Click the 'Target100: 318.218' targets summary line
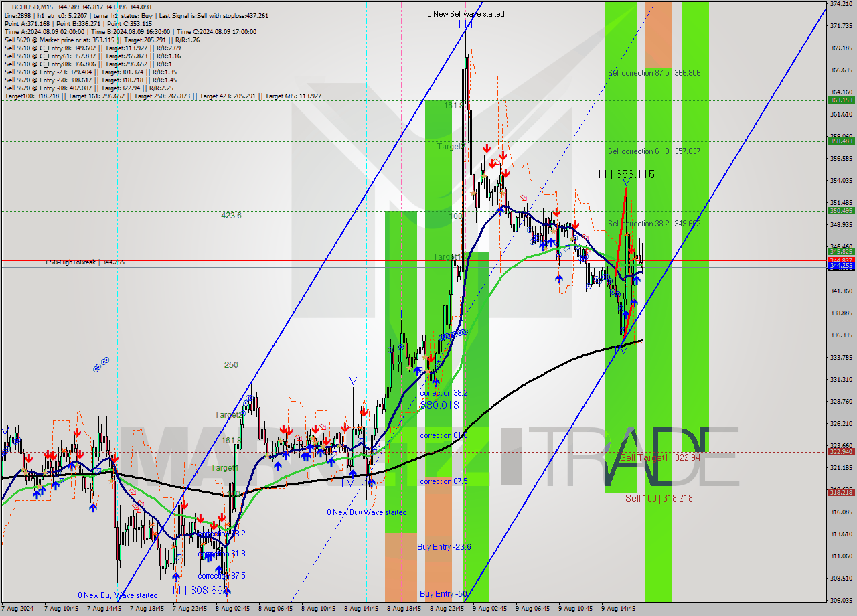This screenshot has width=857, height=616. (163, 96)
